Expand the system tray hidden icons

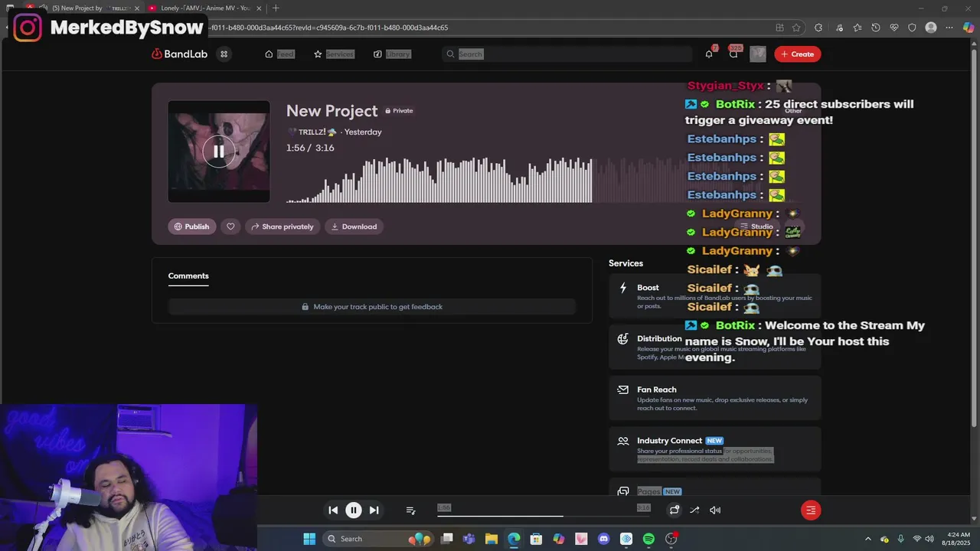tap(867, 539)
